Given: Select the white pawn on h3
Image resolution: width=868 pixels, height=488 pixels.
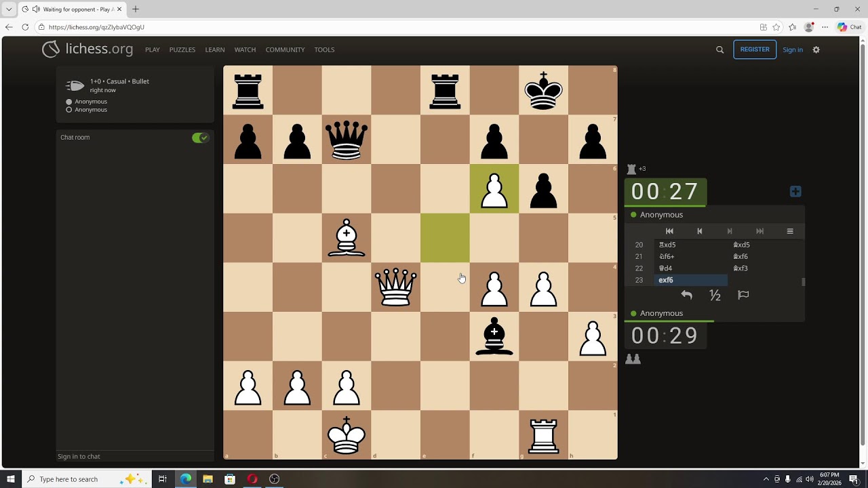Looking at the screenshot, I should (x=593, y=336).
